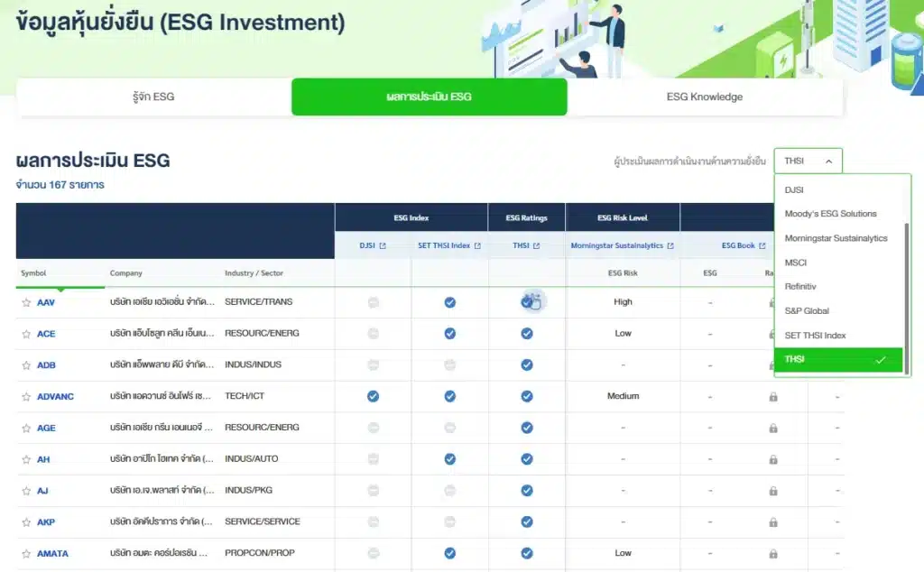924x572 pixels.
Task: Choose Refinitiv from assessor list
Action: pos(838,286)
